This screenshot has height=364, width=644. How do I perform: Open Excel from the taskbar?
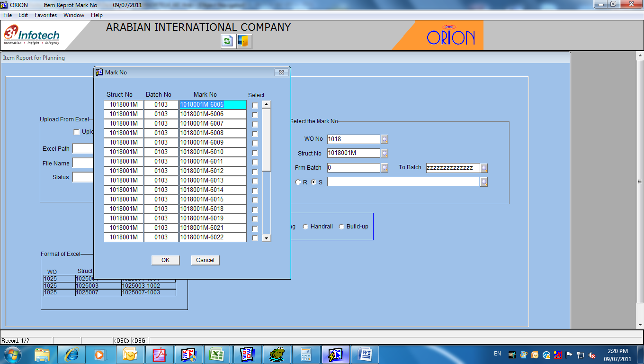[x=217, y=354]
